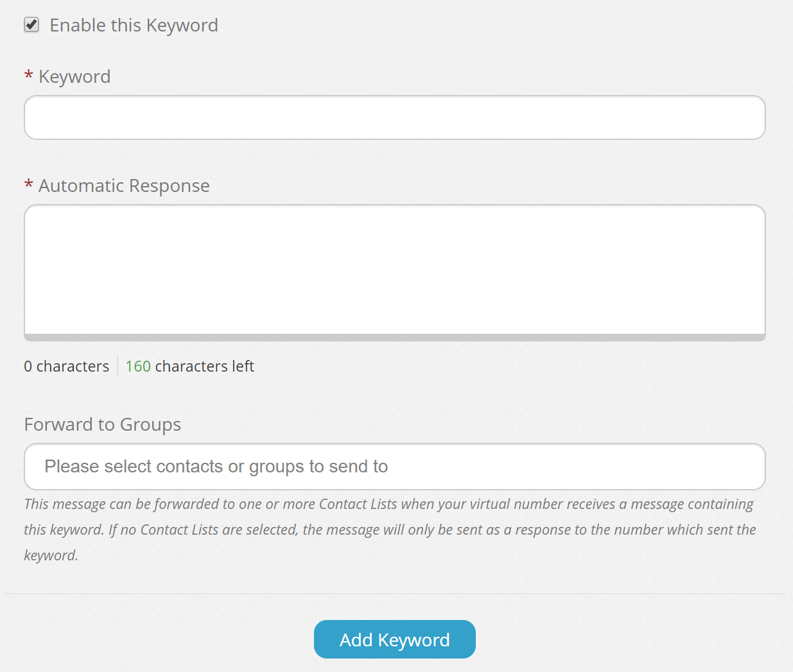Click the Please select contacts or groups field

tap(394, 467)
